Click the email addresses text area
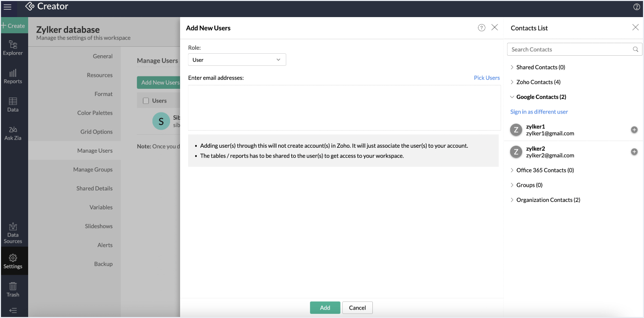The width and height of the screenshot is (644, 318). point(344,108)
